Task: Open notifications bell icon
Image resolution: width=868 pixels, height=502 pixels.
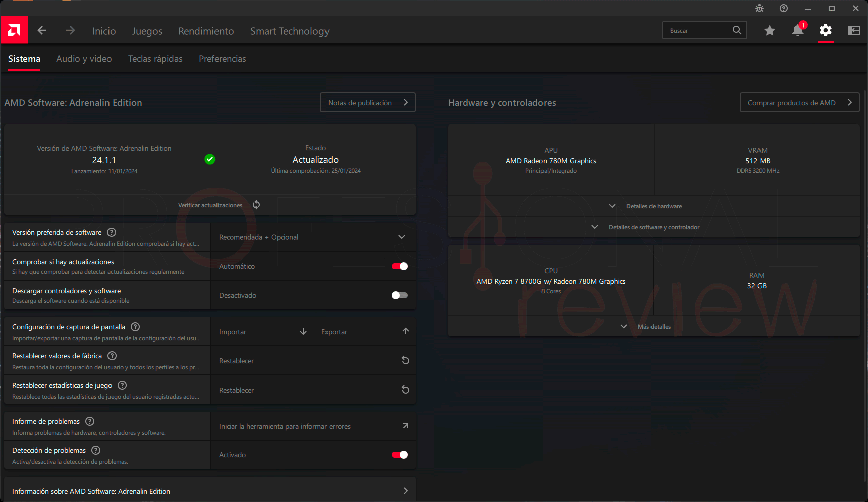Action: [798, 30]
